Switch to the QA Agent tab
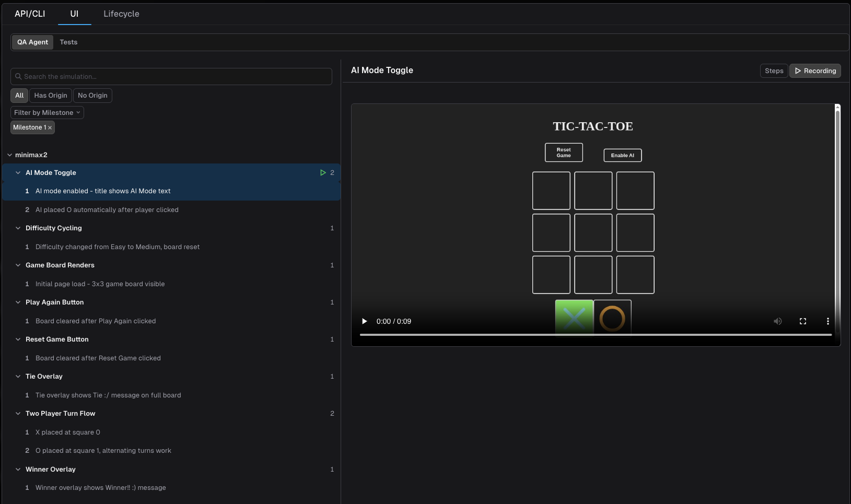The height and width of the screenshot is (504, 851). tap(32, 42)
